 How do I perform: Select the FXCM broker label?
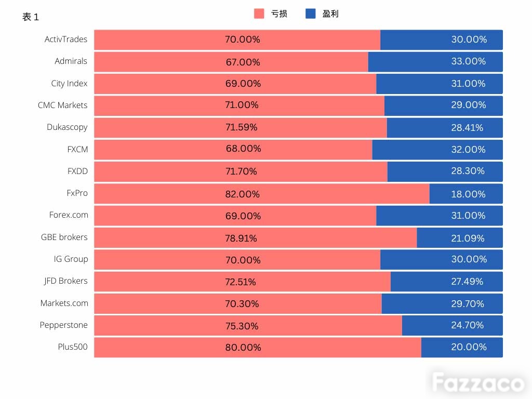coord(77,149)
